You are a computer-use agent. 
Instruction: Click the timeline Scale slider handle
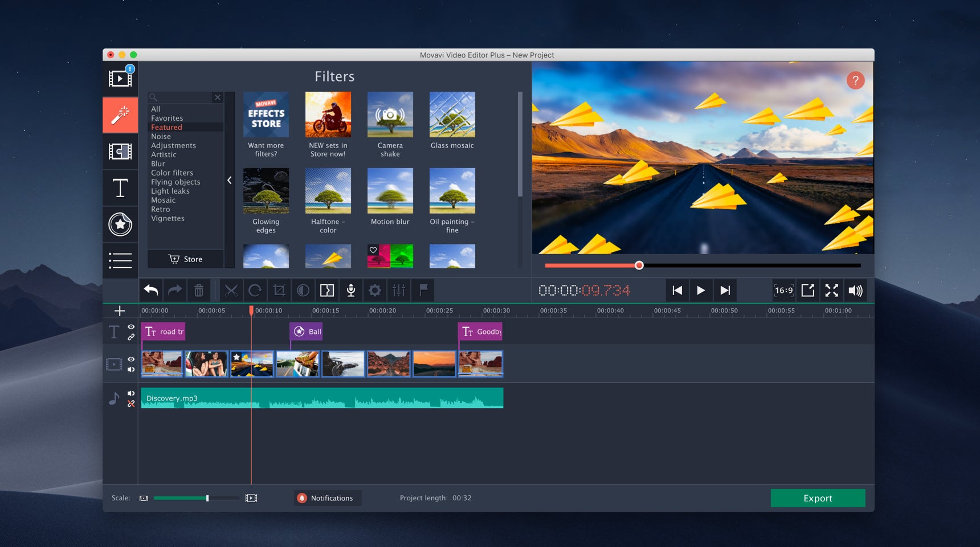click(207, 498)
